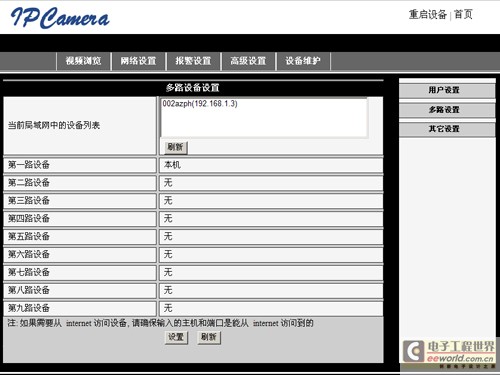Viewport: 500px width, 375px height.
Task: Click the 第七路设备 row label
Action: [x=29, y=273]
